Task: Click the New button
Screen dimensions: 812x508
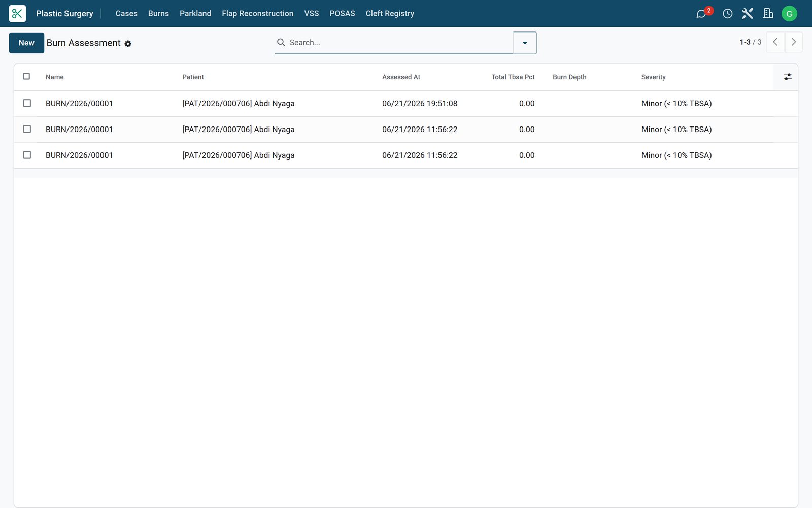Action: click(x=26, y=43)
